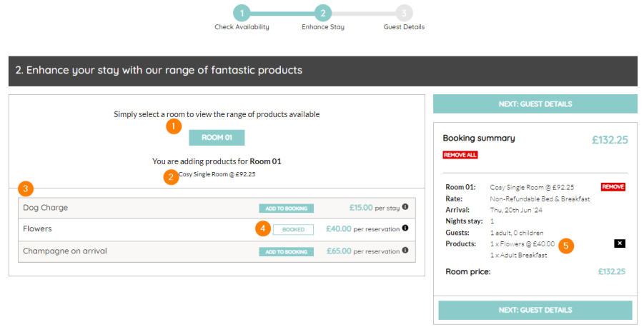Toggle the Booked button for Flowers

(x=293, y=229)
